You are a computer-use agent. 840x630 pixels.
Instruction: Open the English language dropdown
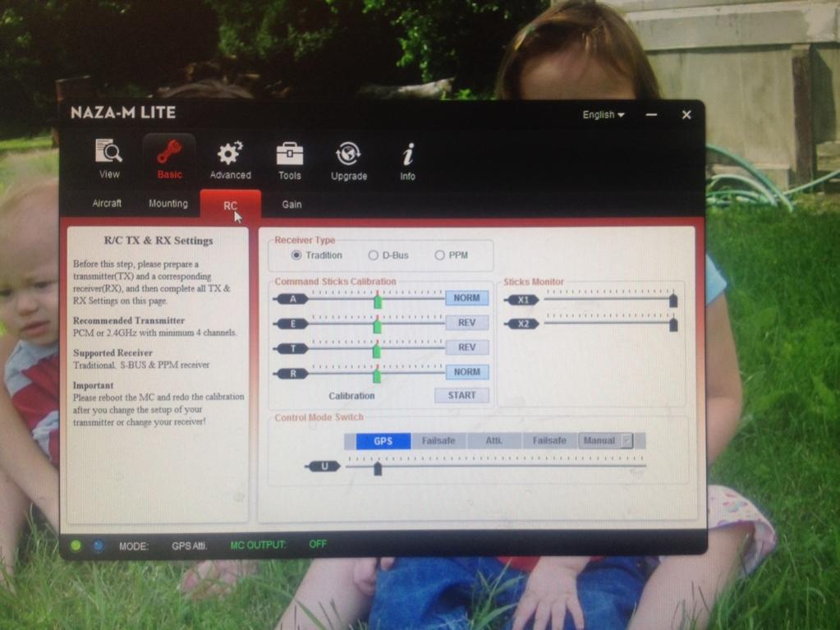tap(604, 115)
